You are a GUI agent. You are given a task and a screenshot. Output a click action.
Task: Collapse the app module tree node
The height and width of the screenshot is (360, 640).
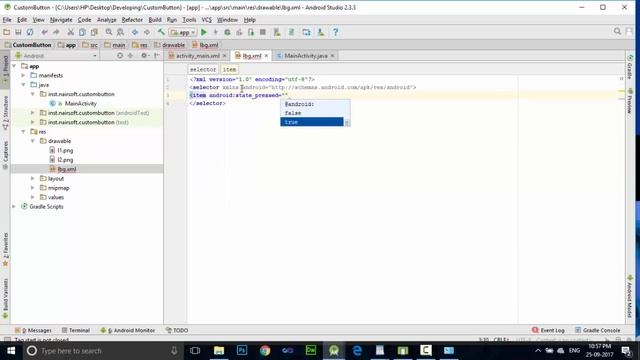point(15,66)
